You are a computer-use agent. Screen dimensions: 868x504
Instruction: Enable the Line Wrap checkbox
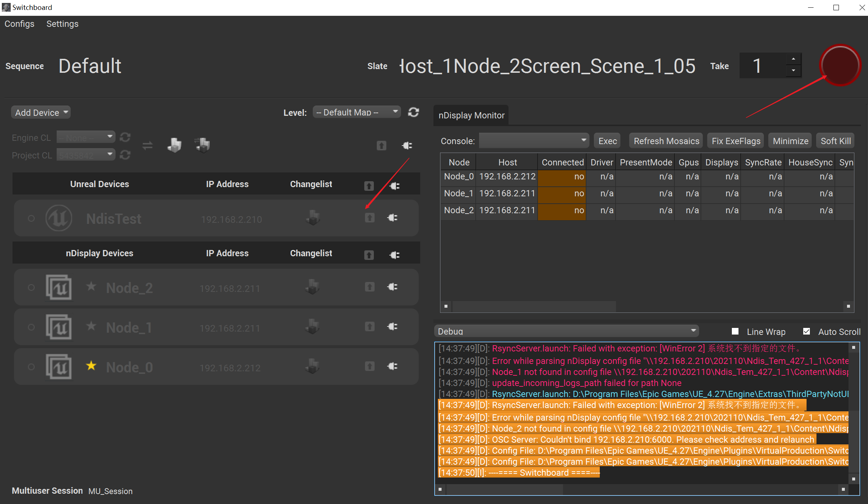(x=735, y=332)
